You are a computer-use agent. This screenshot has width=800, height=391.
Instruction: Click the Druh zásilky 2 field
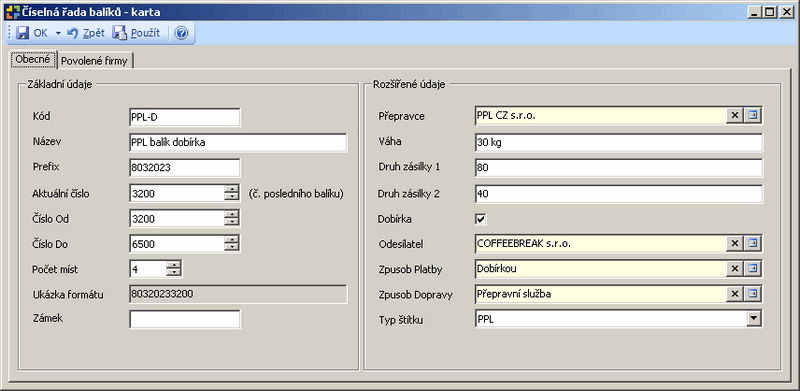[619, 193]
